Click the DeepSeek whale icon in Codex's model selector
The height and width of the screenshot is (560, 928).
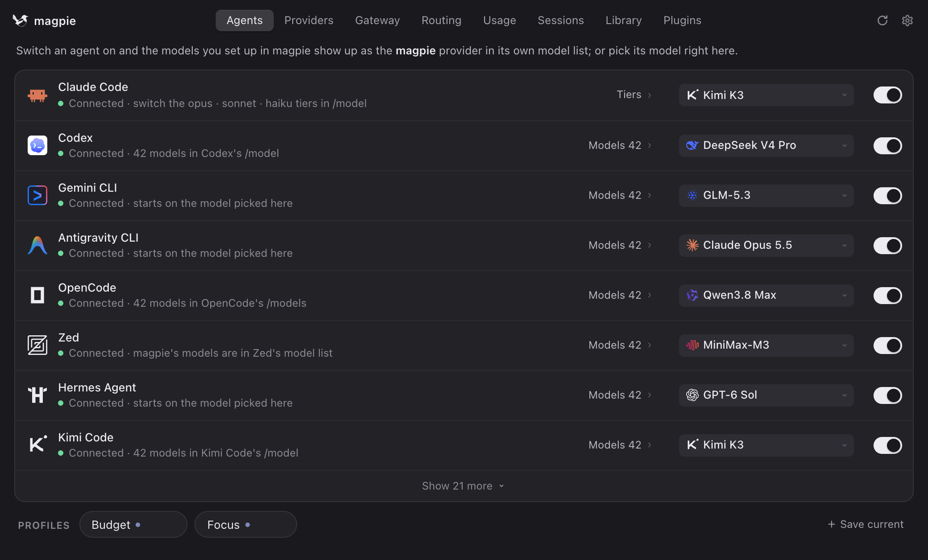click(692, 145)
